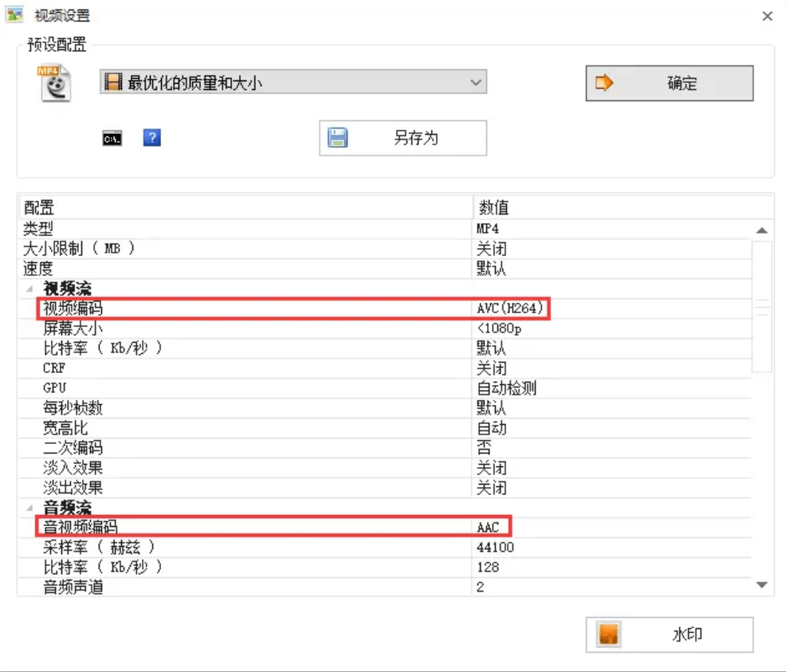Click the AVC(H264) value cell
Image resolution: width=786 pixels, height=672 pixels.
pyautogui.click(x=611, y=308)
